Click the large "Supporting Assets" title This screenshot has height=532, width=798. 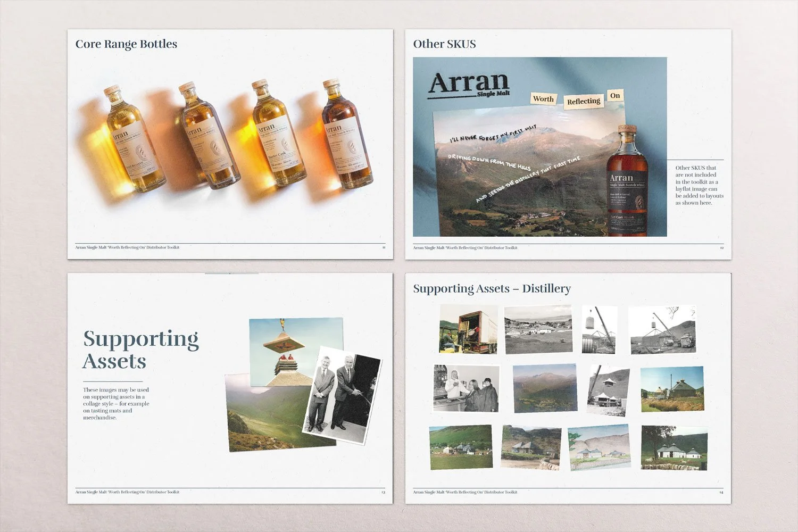point(141,350)
